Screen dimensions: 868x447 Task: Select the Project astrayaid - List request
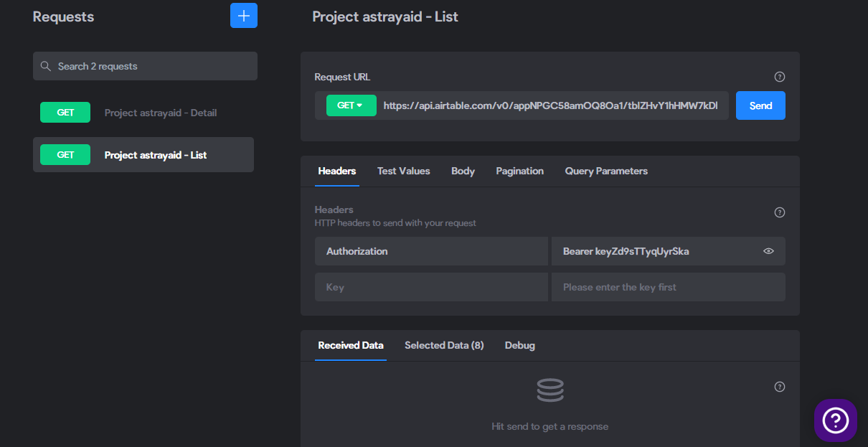[143, 155]
